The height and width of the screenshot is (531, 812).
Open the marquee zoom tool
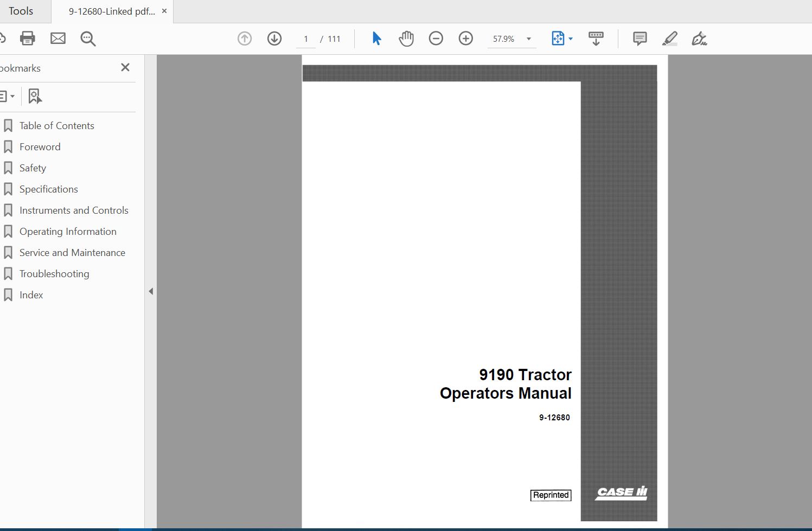tap(88, 39)
